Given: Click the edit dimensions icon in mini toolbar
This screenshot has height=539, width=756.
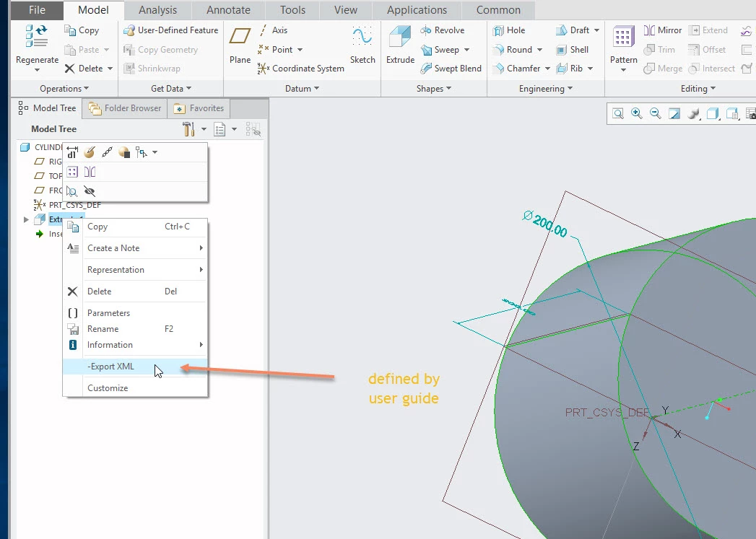Looking at the screenshot, I should pos(72,152).
